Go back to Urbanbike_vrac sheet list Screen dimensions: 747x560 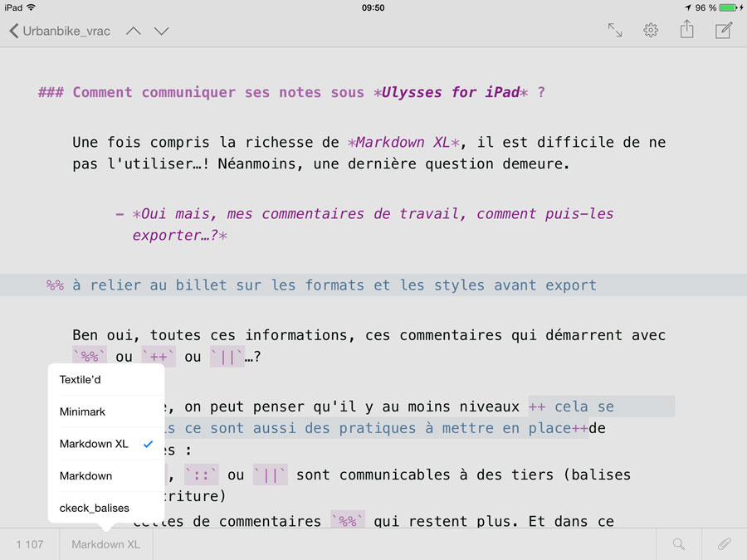[60, 32]
